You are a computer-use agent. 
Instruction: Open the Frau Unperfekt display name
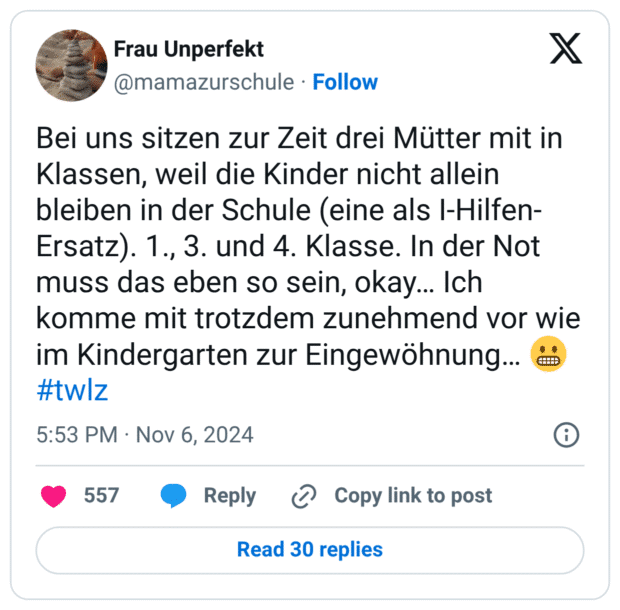(190, 49)
